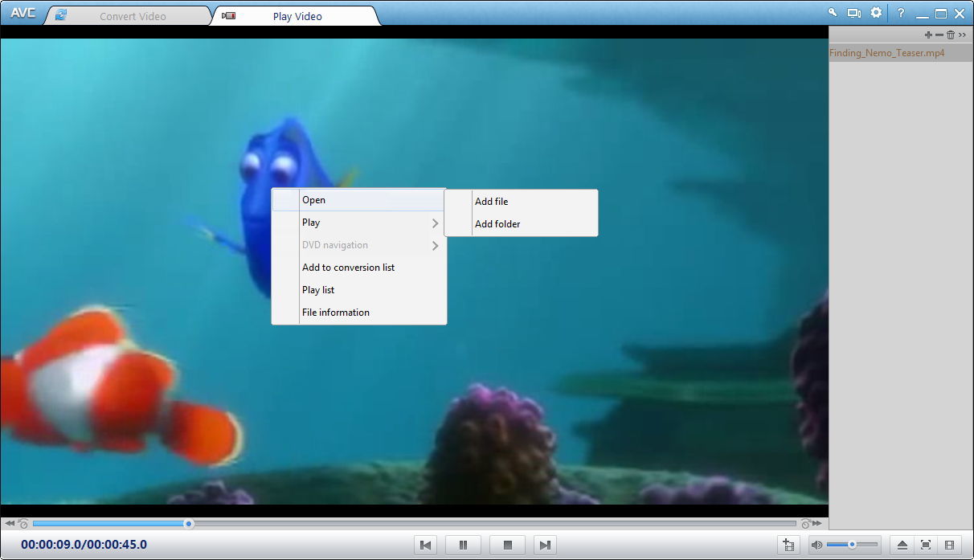Viewport: 974px width, 560px height.
Task: Click the playlist overflow chevron
Action: point(962,35)
